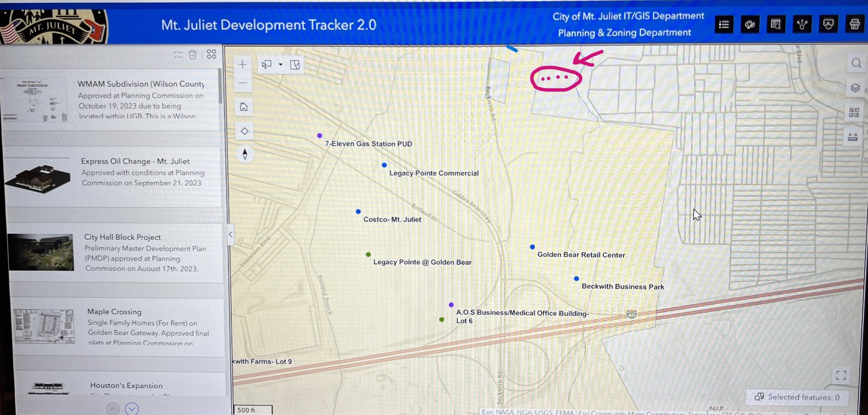Click the Selected features: 0 button
Image resolution: width=868 pixels, height=415 pixels.
point(797,397)
